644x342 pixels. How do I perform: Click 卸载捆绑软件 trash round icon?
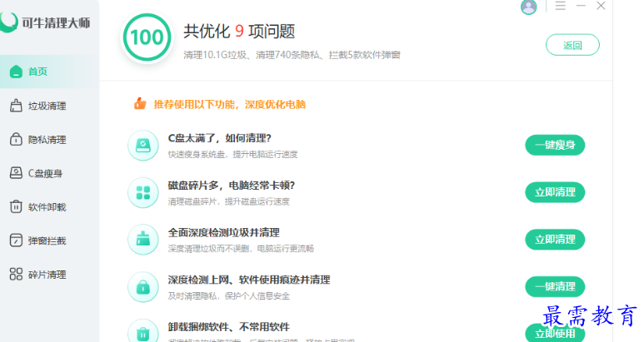(x=143, y=331)
